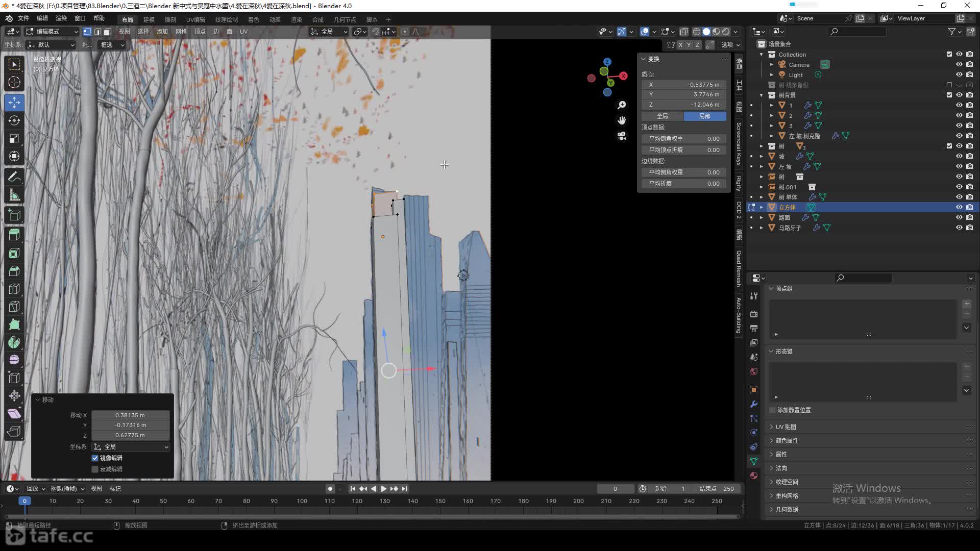Select the Spin tool

coord(14,342)
